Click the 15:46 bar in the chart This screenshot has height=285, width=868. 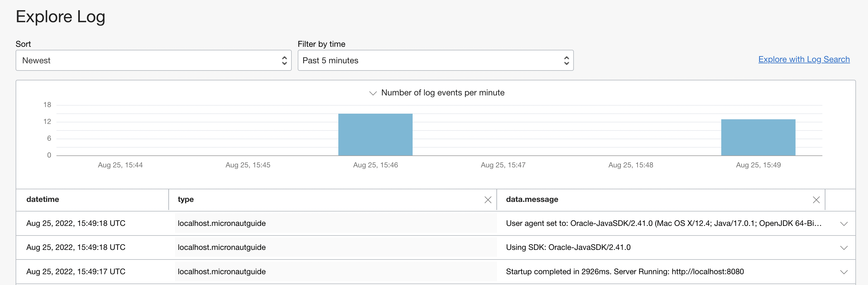pyautogui.click(x=375, y=134)
